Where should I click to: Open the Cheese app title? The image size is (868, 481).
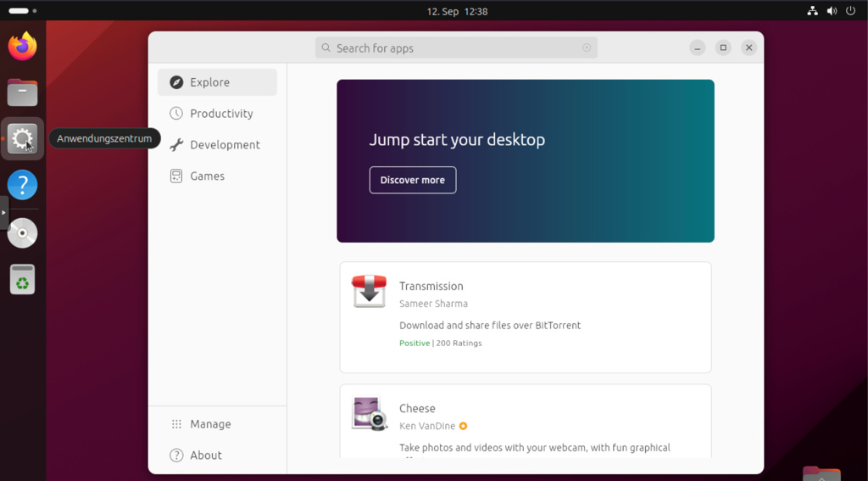click(417, 408)
